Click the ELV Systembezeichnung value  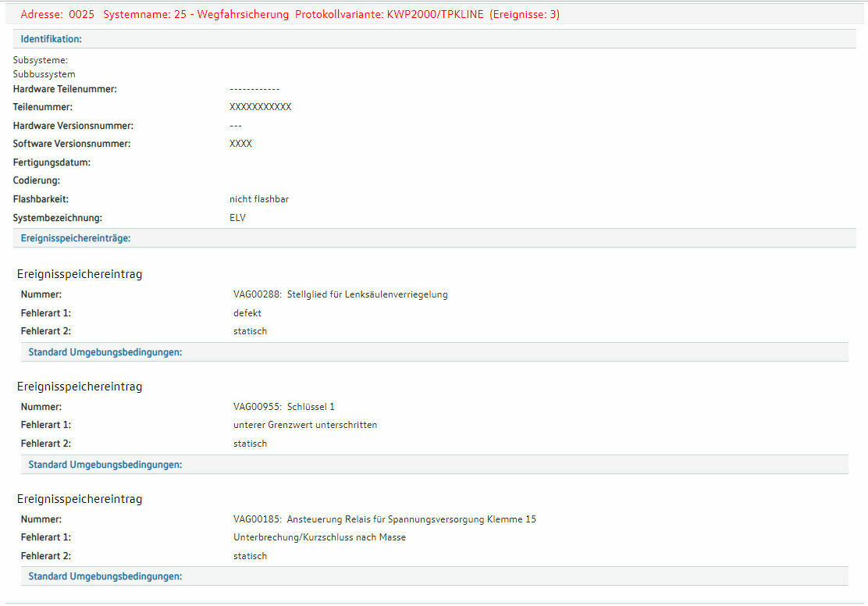(x=237, y=218)
